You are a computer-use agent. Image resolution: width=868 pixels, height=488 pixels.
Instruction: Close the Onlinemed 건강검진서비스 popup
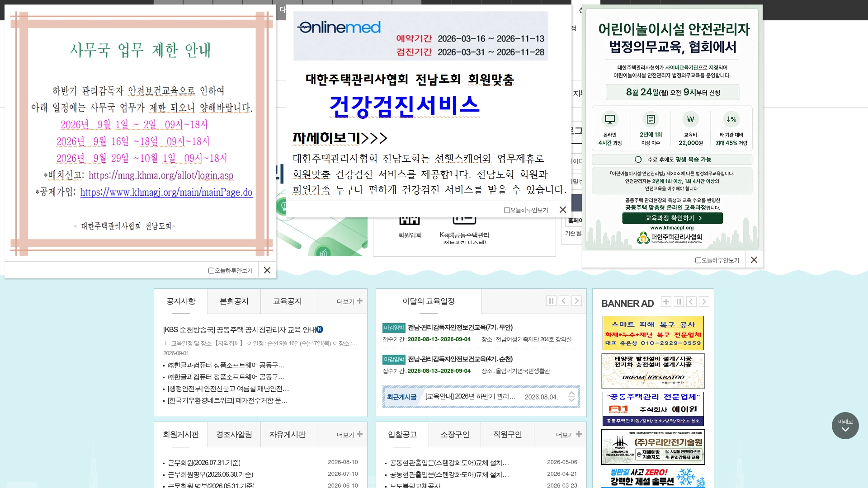click(x=563, y=210)
